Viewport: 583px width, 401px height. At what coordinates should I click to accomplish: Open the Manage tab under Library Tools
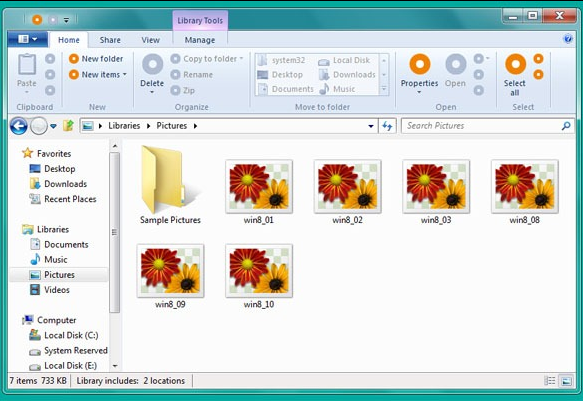click(x=200, y=40)
